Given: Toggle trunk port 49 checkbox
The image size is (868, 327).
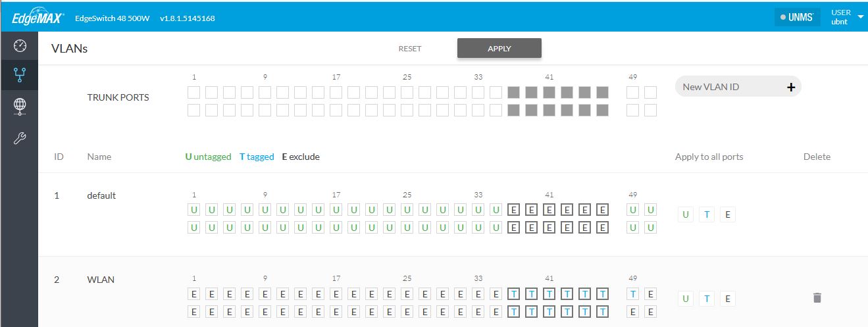Looking at the screenshot, I should pos(632,92).
